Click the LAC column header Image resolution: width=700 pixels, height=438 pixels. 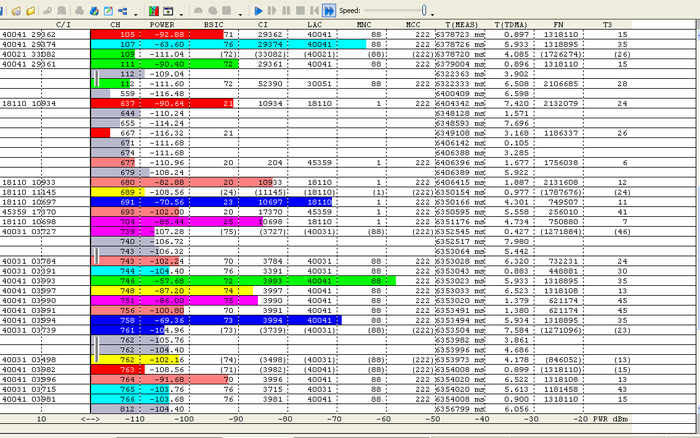pos(314,25)
